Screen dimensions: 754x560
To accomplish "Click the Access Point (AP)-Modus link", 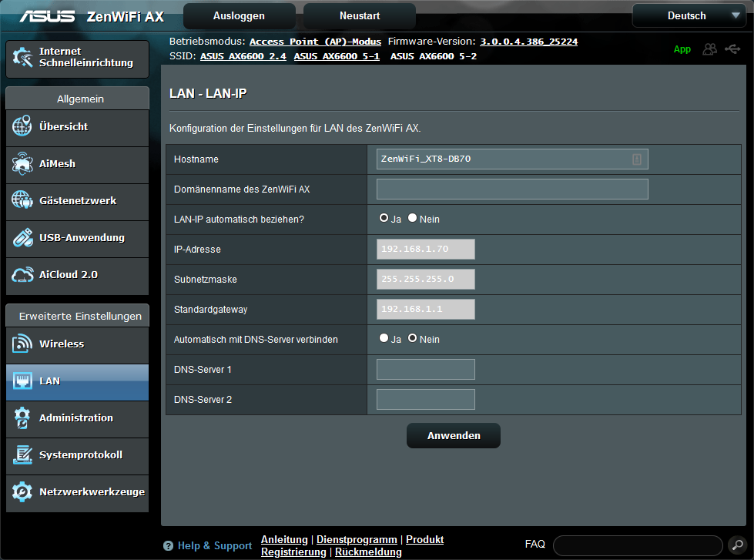I will point(315,42).
